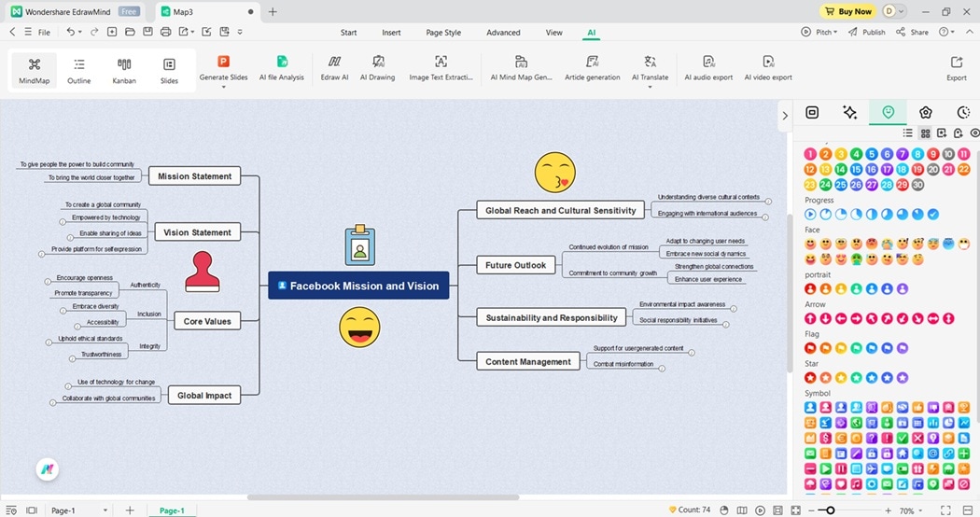Click the Redo arrow icon
This screenshot has height=517, width=980.
point(93,31)
